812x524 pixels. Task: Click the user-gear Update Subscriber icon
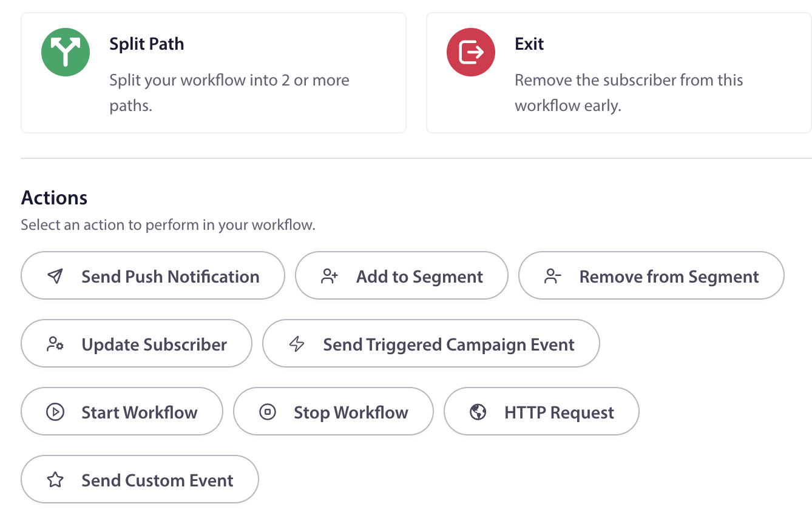point(55,344)
